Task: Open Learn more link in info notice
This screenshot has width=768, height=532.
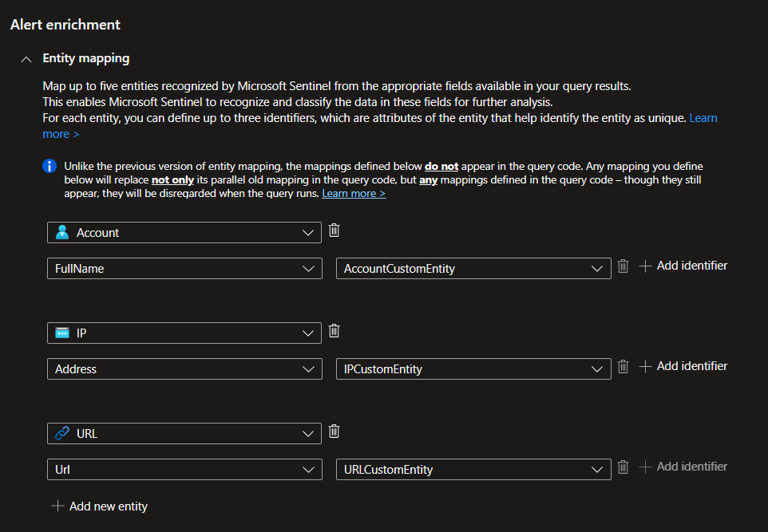Action: (354, 193)
